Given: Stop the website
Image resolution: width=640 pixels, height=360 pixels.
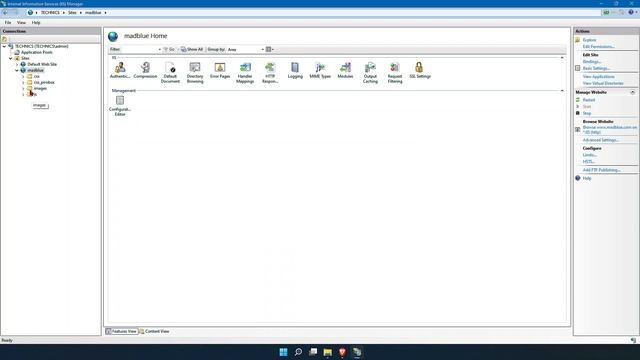Looking at the screenshot, I should click(587, 113).
